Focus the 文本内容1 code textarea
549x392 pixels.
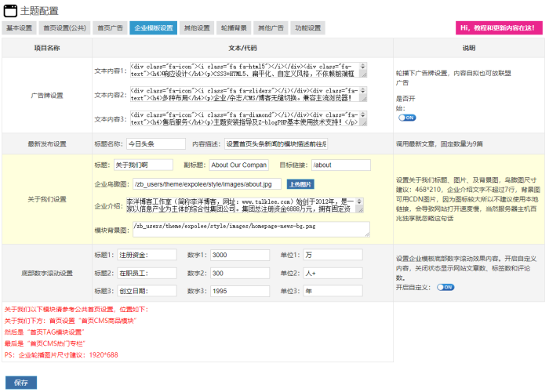pyautogui.click(x=246, y=71)
